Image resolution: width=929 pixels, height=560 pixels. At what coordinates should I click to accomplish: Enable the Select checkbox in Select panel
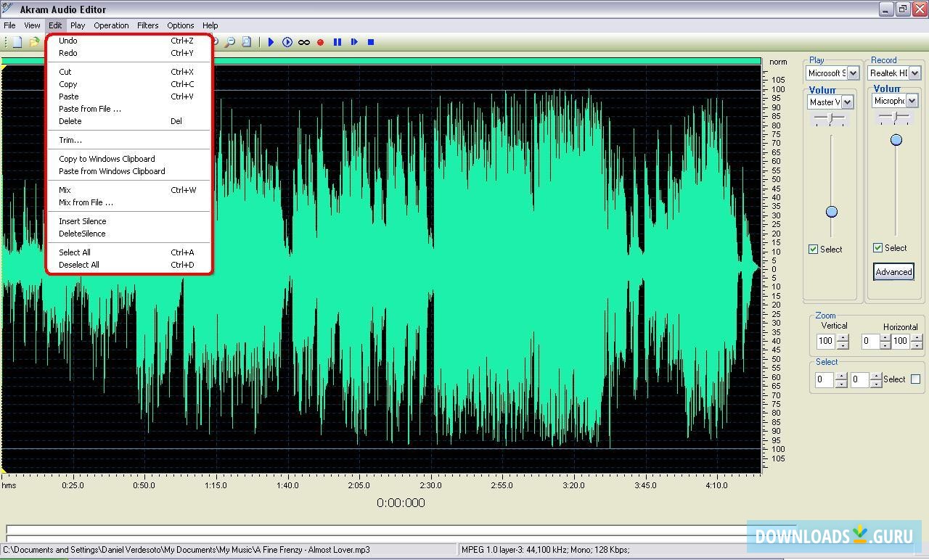(x=915, y=379)
